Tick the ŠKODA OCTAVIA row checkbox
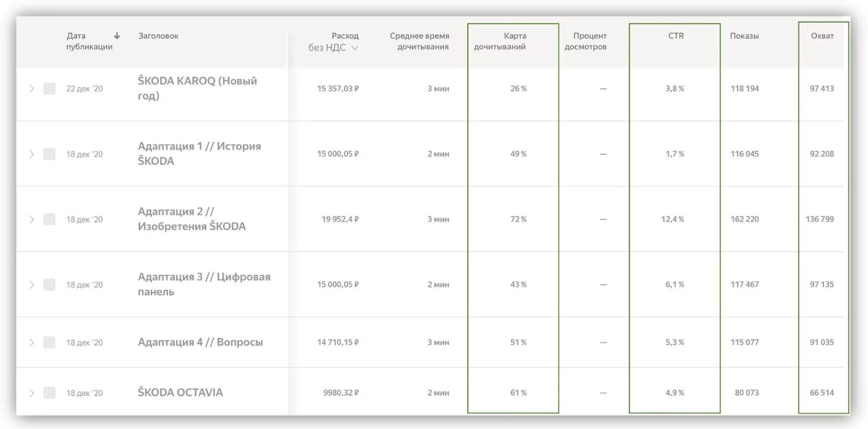 (x=49, y=393)
